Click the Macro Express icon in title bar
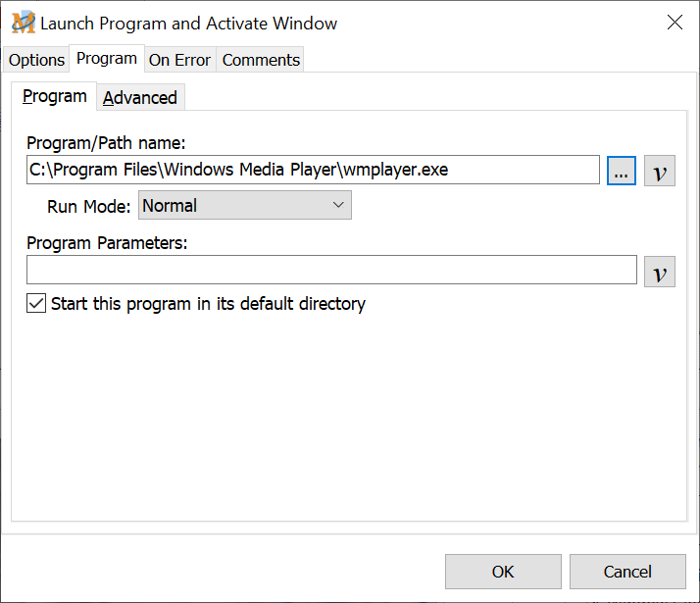700x603 pixels. (23, 23)
